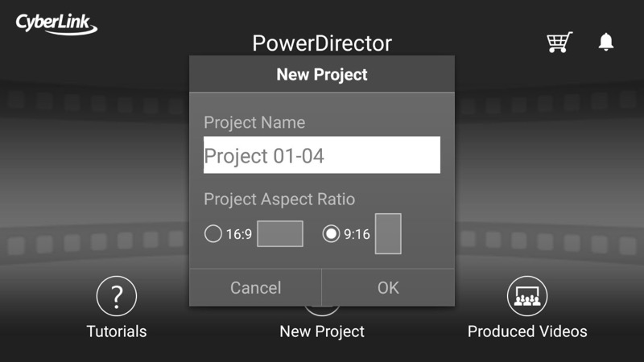Select the 9:16 portrait rectangle preview

pos(388,233)
